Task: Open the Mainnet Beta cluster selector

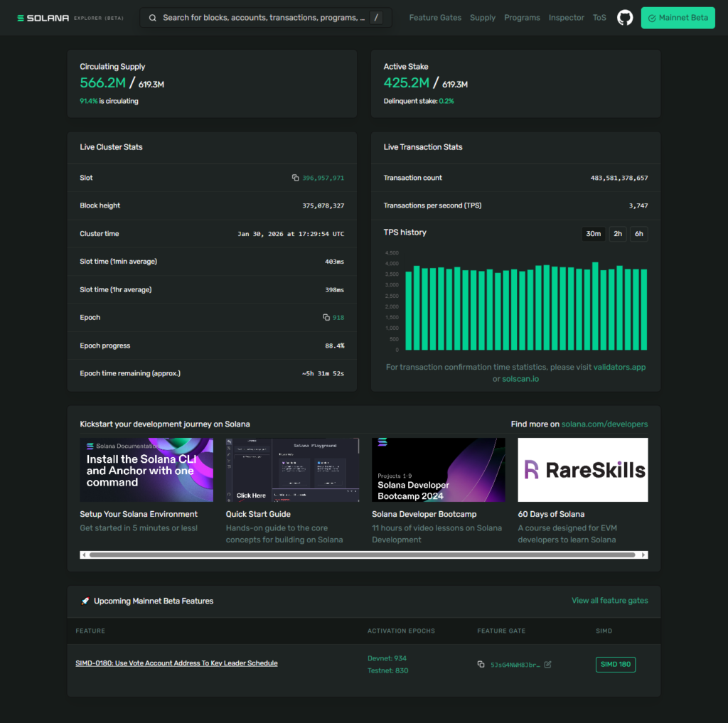Action: pos(678,18)
